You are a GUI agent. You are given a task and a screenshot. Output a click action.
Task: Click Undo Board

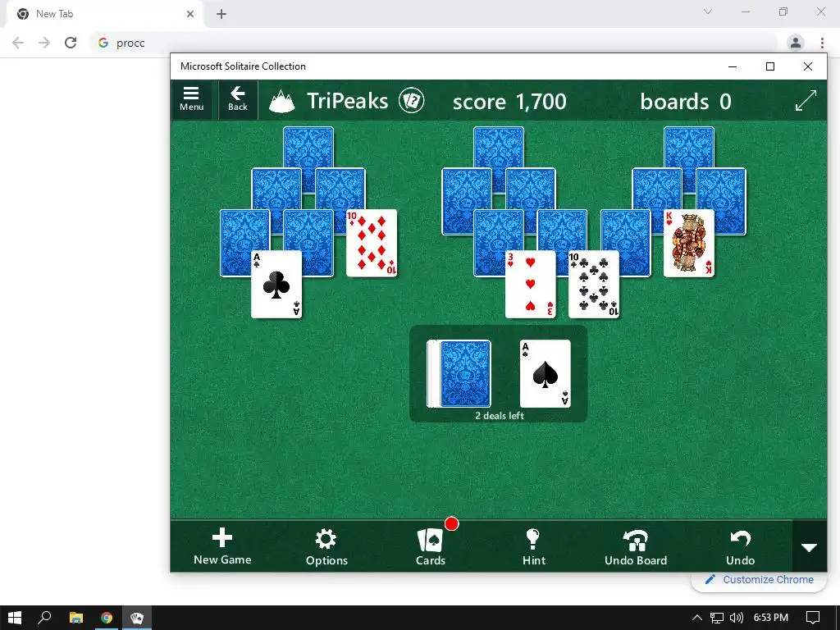(x=636, y=546)
